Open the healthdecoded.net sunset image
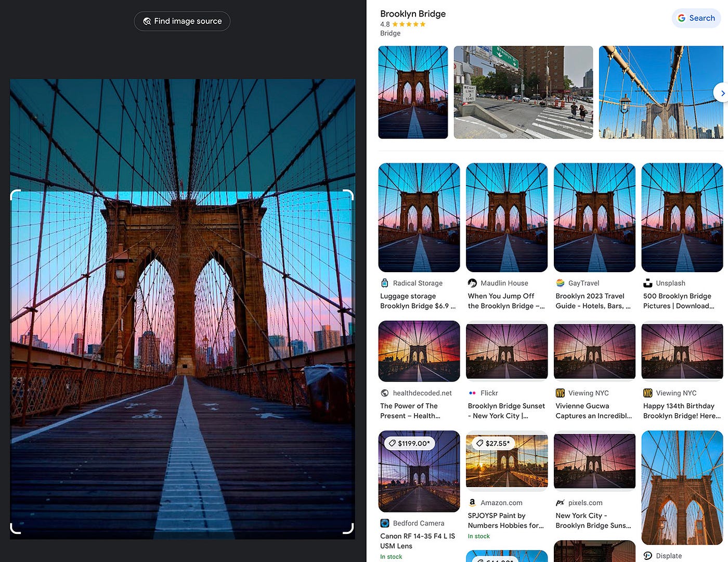 point(419,351)
